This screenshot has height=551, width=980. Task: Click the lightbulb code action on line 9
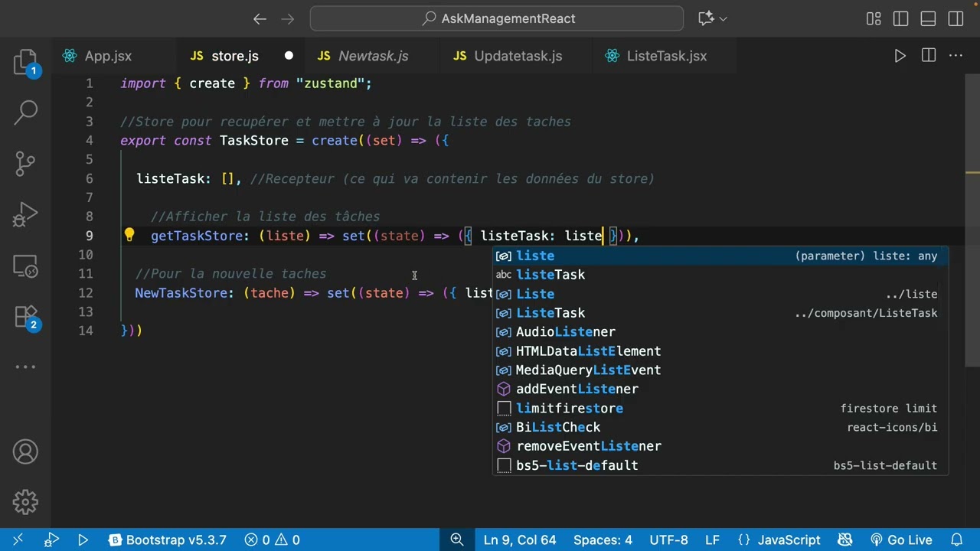tap(129, 235)
